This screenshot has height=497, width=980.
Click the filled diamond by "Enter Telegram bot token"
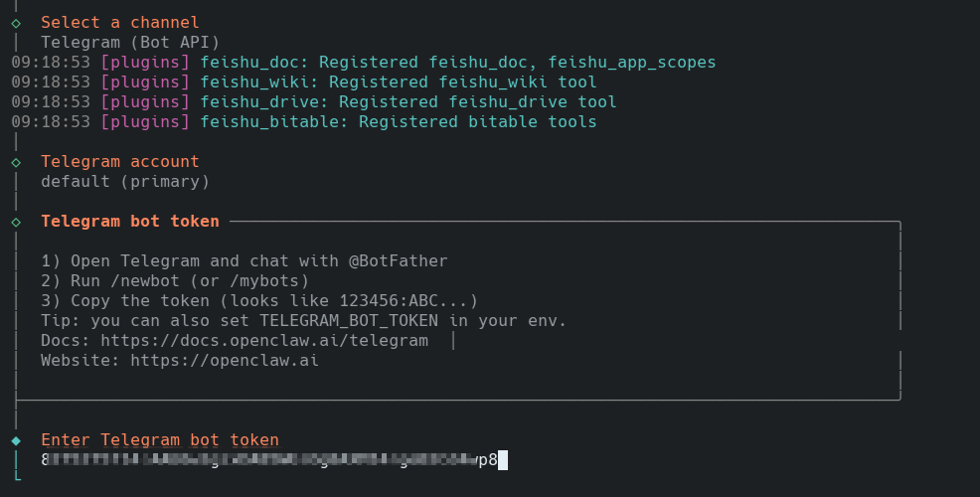click(x=16, y=439)
